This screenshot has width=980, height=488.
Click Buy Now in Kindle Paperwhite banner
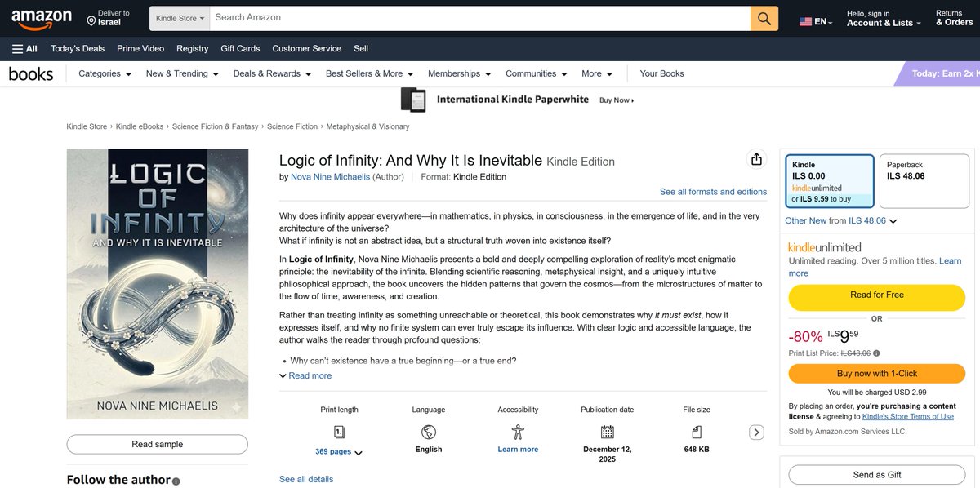click(617, 100)
